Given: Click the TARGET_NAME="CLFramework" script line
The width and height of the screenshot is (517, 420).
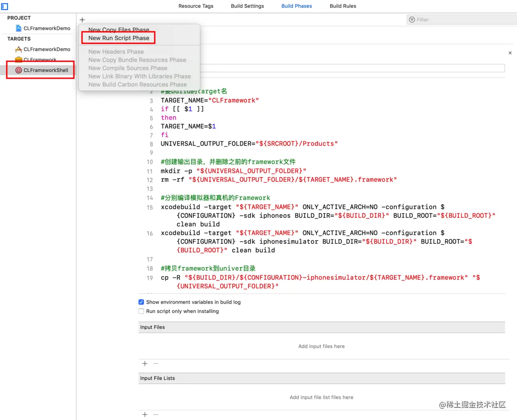Looking at the screenshot, I should [x=210, y=101].
